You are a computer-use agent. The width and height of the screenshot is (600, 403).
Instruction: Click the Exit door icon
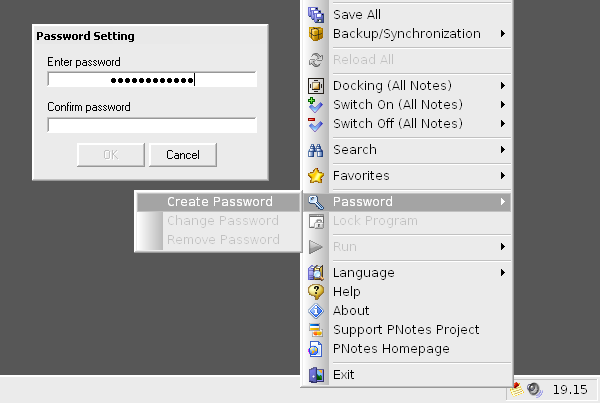click(316, 375)
